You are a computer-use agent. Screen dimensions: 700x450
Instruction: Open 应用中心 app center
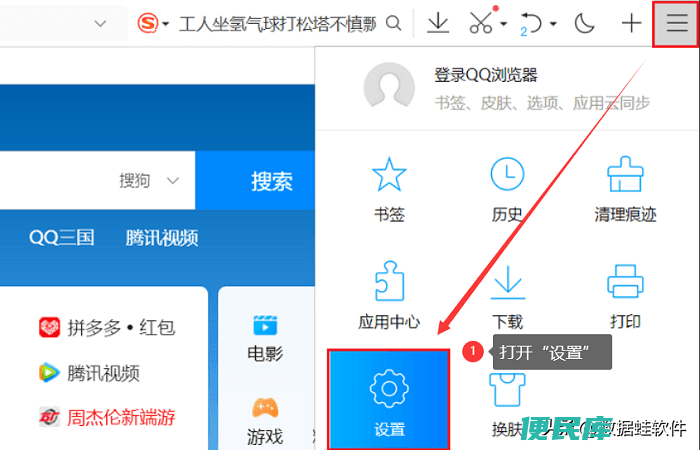point(389,295)
